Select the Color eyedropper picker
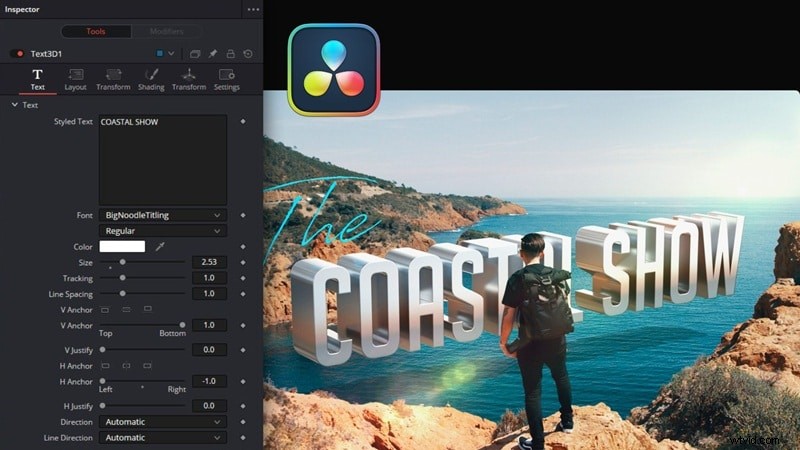 (160, 247)
